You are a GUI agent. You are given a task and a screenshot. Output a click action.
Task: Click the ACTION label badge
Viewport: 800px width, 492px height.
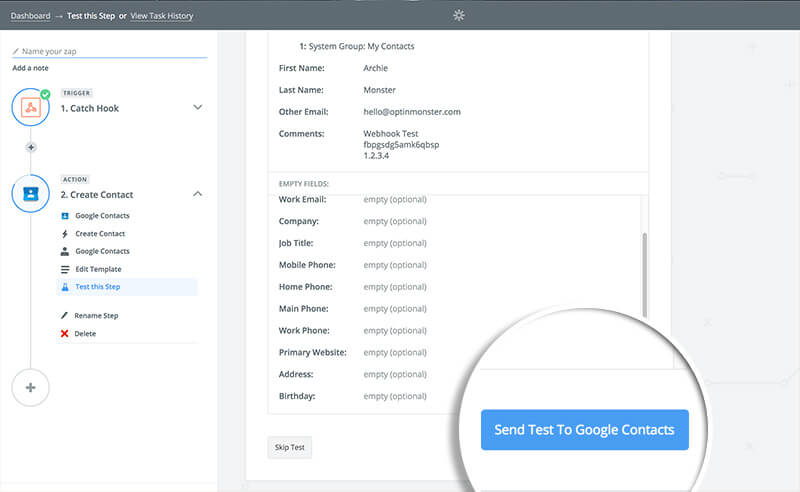click(75, 179)
